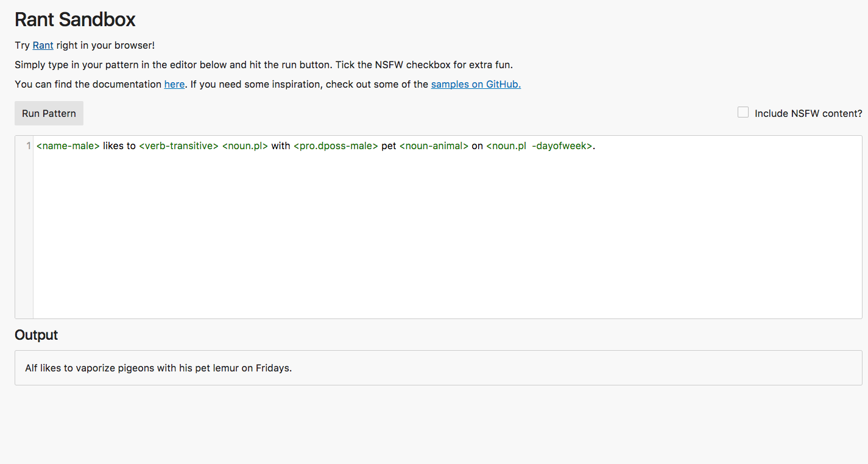Screen dimensions: 868x464
Task: Click the Run Pattern button
Action: click(x=49, y=113)
